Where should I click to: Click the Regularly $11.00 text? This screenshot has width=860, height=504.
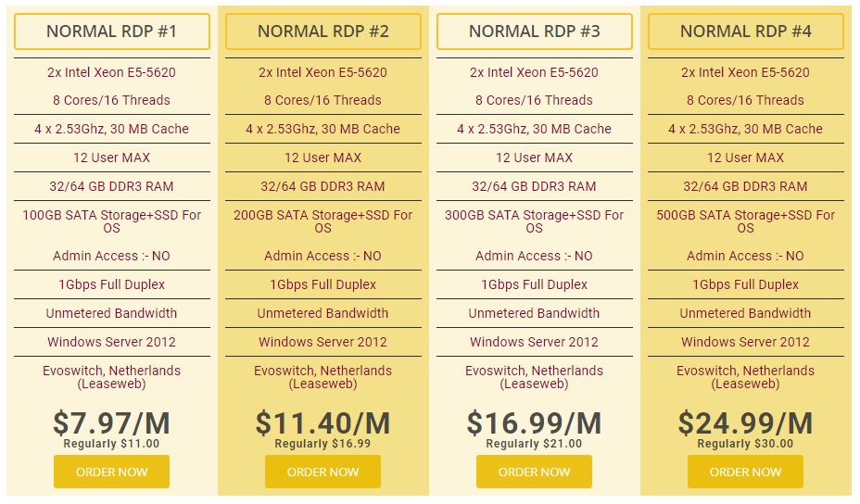(x=111, y=444)
